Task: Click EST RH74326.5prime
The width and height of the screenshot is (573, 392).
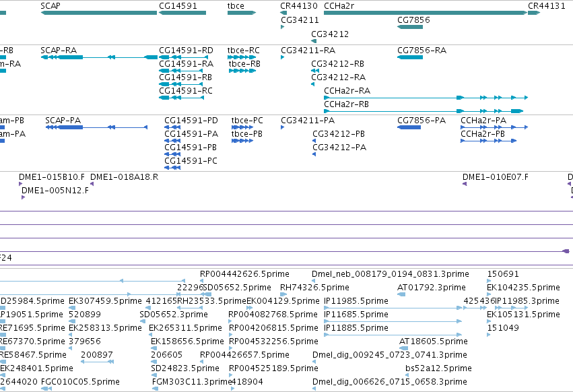Action: (x=314, y=288)
